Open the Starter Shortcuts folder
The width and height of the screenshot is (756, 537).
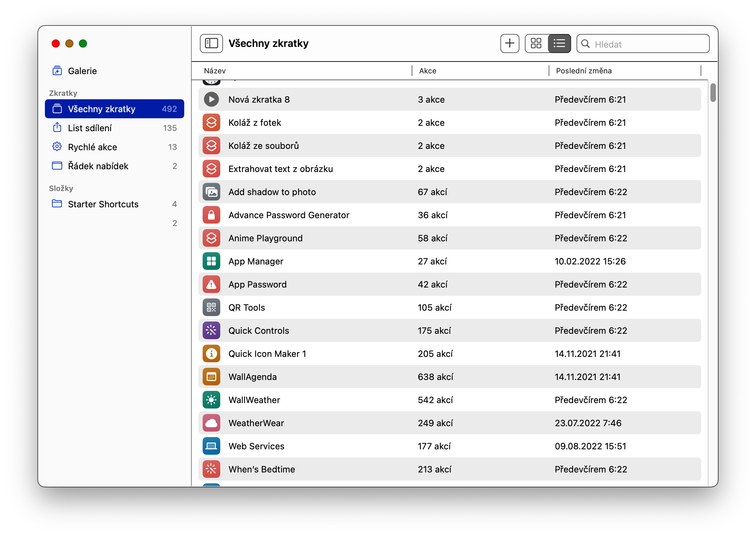click(103, 204)
